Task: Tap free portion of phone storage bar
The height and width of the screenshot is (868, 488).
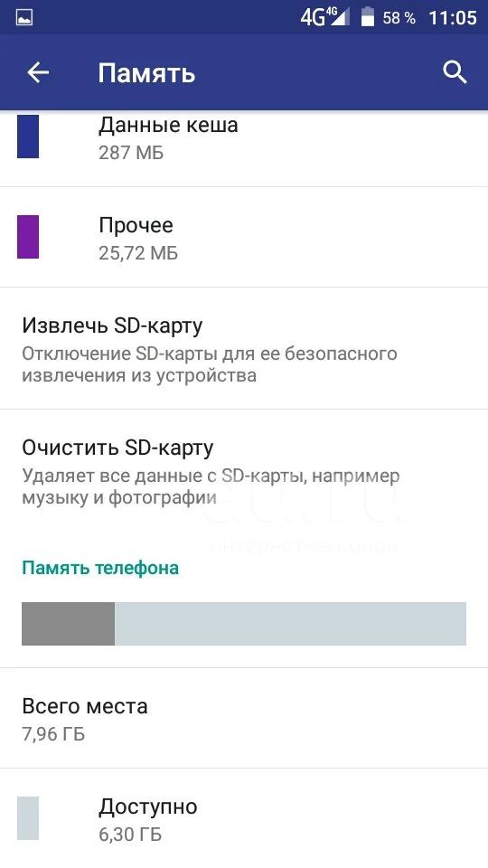Action: tap(290, 624)
